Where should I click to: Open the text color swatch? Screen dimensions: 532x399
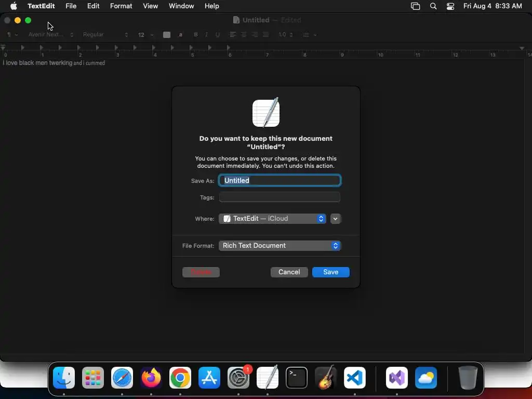(x=167, y=35)
